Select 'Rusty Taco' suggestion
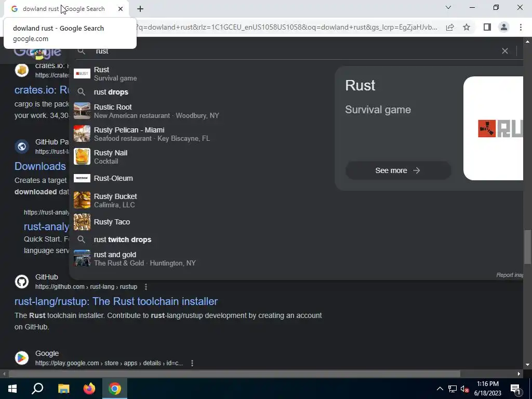This screenshot has width=532, height=399. [201, 222]
